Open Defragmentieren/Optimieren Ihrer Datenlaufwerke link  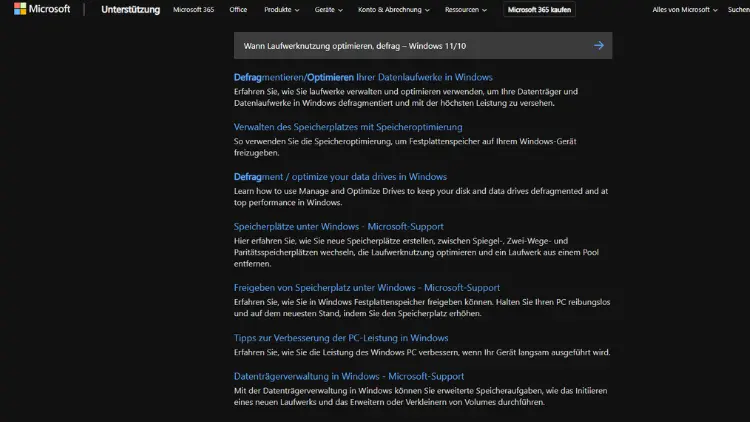click(x=363, y=77)
